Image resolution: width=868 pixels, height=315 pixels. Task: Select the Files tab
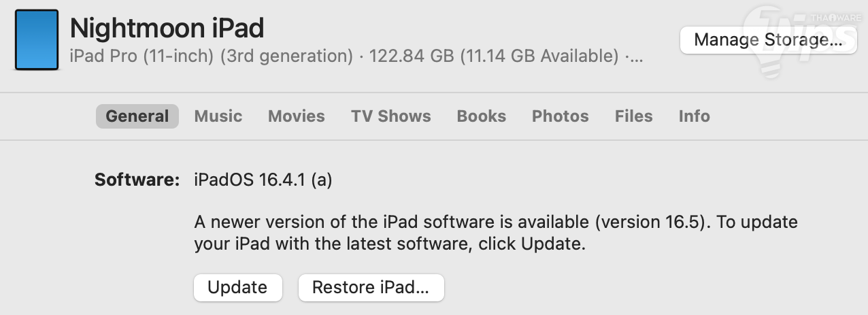pyautogui.click(x=633, y=116)
